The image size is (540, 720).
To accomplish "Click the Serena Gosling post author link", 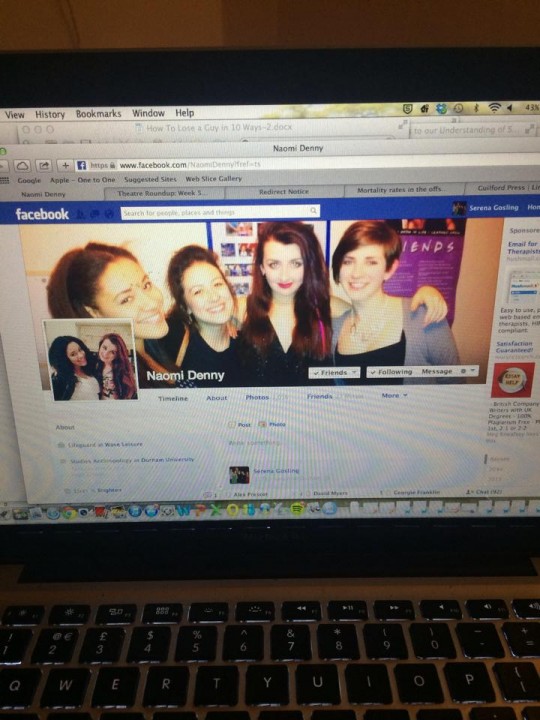I will click(x=276, y=471).
